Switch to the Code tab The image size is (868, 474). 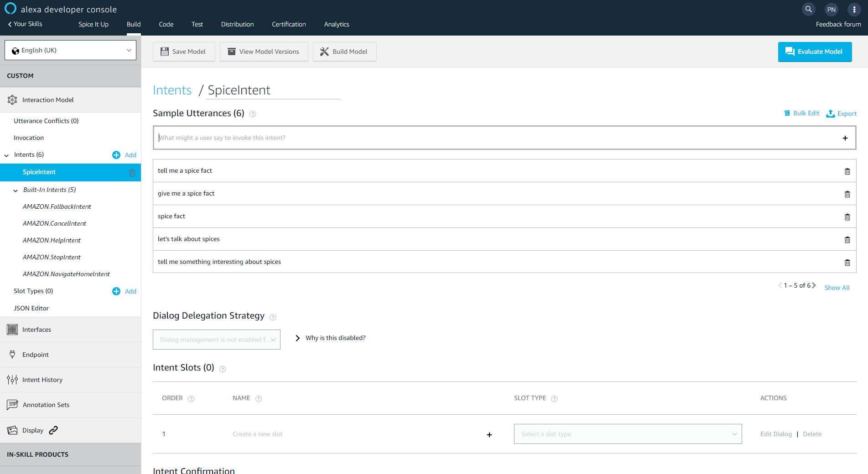(x=166, y=24)
